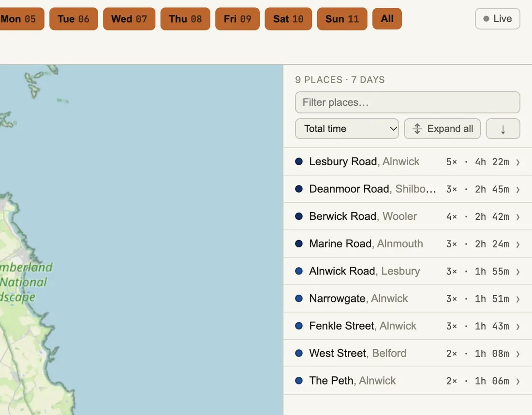Select the Thu 08 day tab
Screen dimensions: 532x415
tap(185, 19)
